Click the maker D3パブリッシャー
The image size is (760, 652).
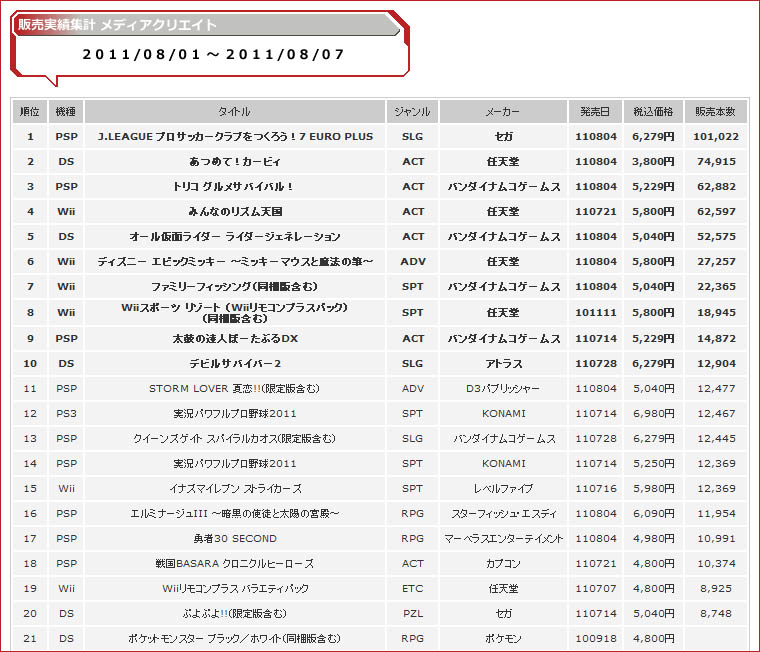pos(503,389)
